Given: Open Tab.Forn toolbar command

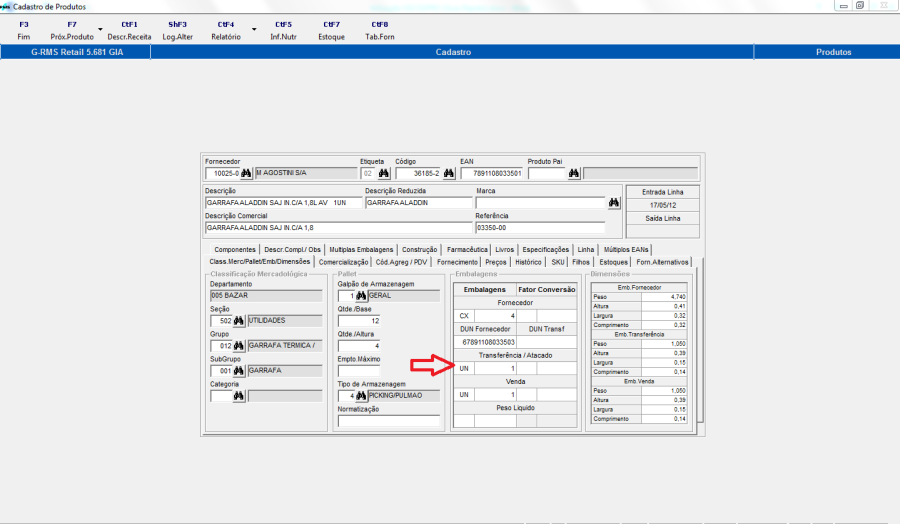Looking at the screenshot, I should [x=379, y=30].
